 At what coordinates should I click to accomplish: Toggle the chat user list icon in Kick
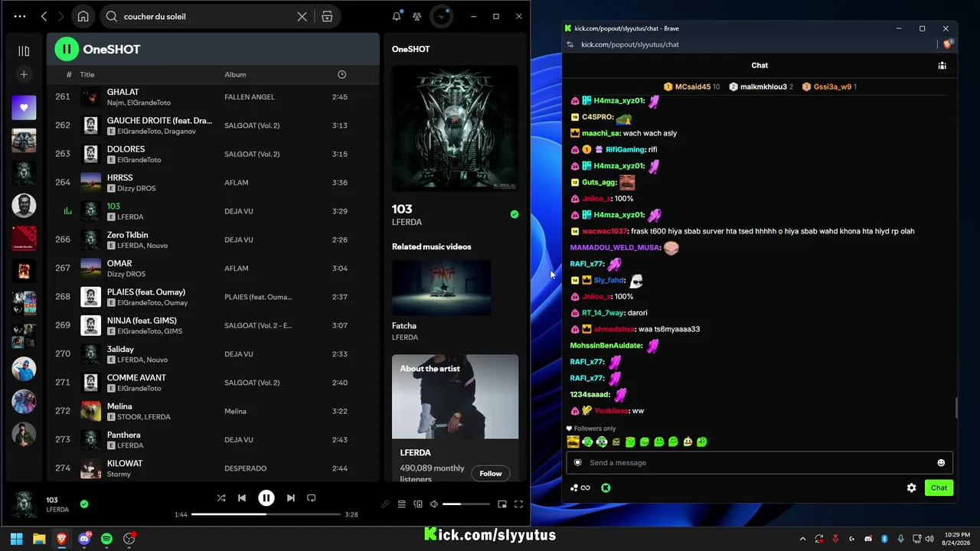(942, 66)
